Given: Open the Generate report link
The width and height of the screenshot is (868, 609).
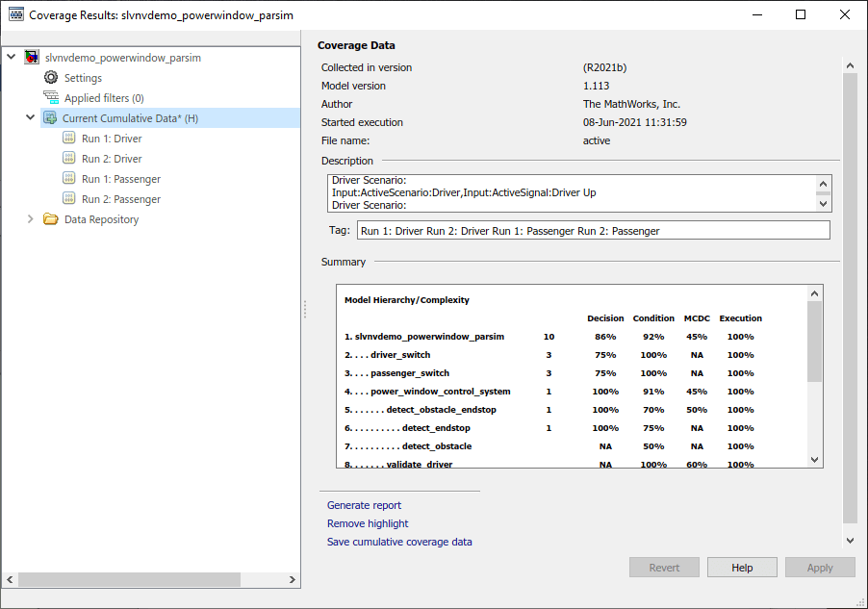Looking at the screenshot, I should tap(364, 505).
